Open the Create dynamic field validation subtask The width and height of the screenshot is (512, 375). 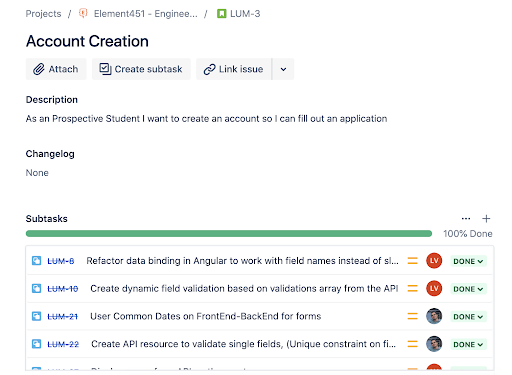click(x=244, y=288)
